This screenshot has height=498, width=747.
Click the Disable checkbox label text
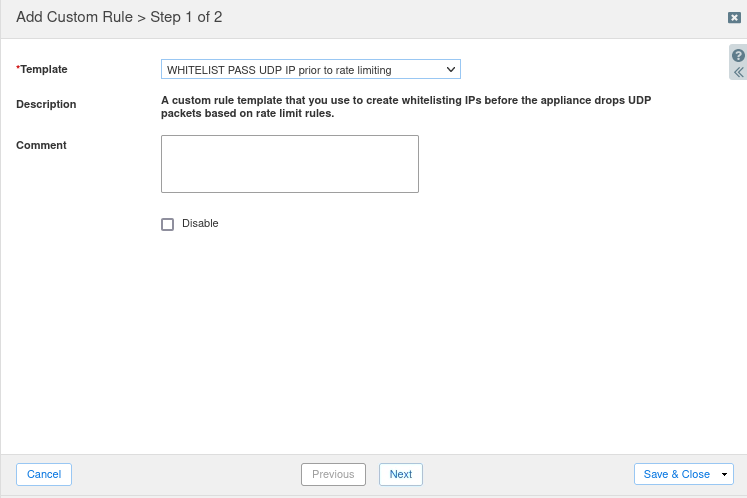tap(200, 224)
